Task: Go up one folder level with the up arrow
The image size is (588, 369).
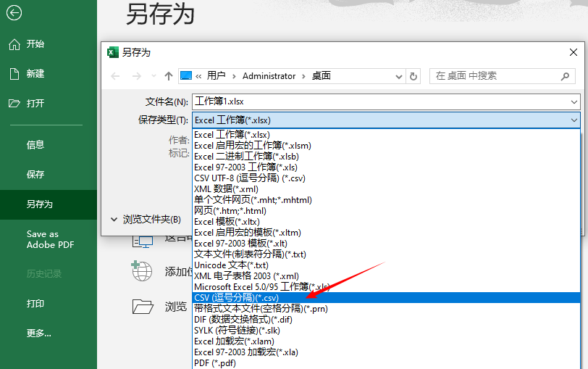Action: pyautogui.click(x=169, y=76)
